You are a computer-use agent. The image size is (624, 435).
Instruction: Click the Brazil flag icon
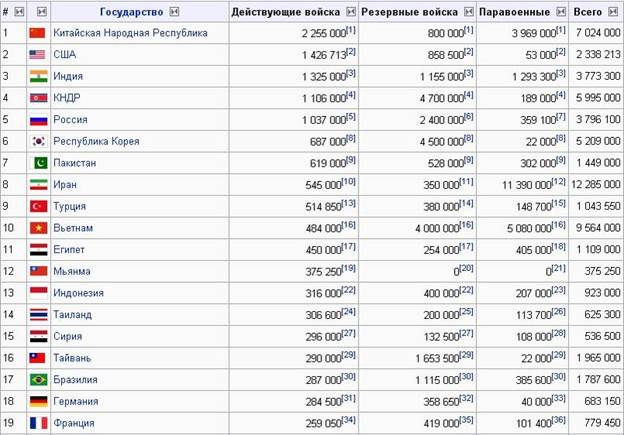(38, 380)
